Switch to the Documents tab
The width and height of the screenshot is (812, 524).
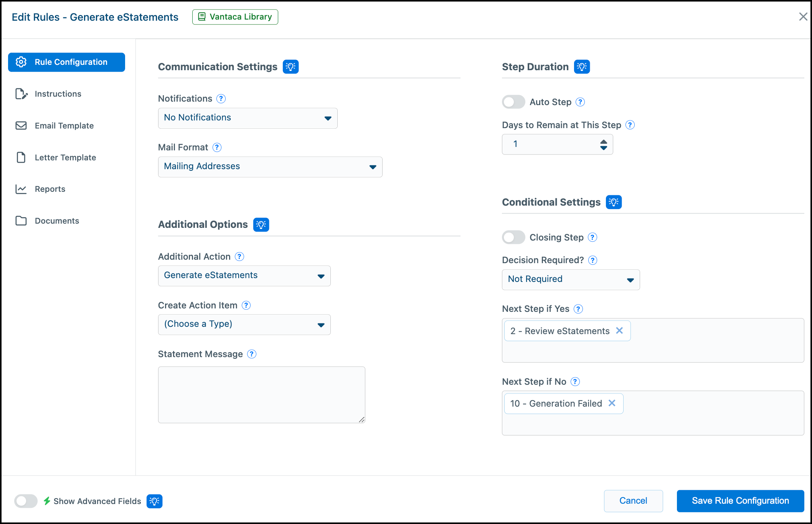click(x=66, y=221)
